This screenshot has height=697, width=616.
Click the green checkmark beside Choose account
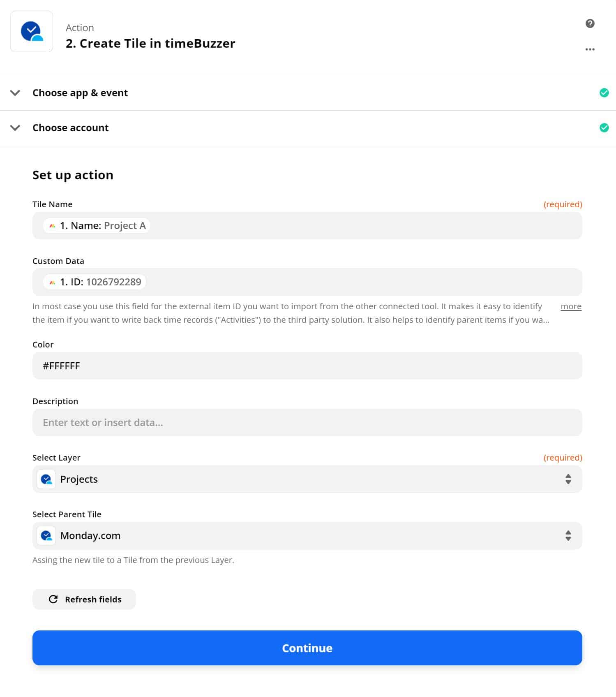(x=604, y=128)
